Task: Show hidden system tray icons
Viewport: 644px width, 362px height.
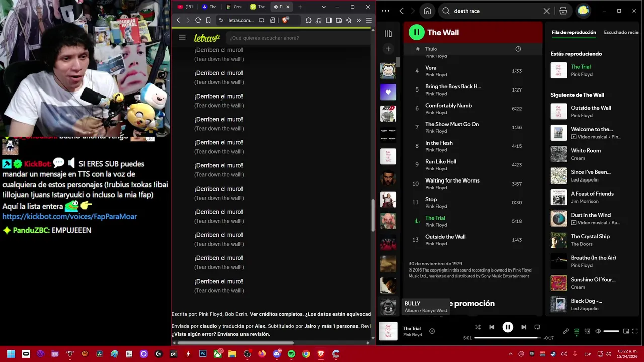Action: tap(510, 354)
